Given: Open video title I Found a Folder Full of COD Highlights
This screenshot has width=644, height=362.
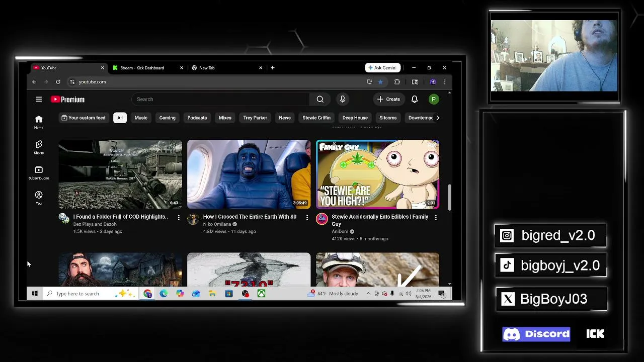Looking at the screenshot, I should 121,217.
